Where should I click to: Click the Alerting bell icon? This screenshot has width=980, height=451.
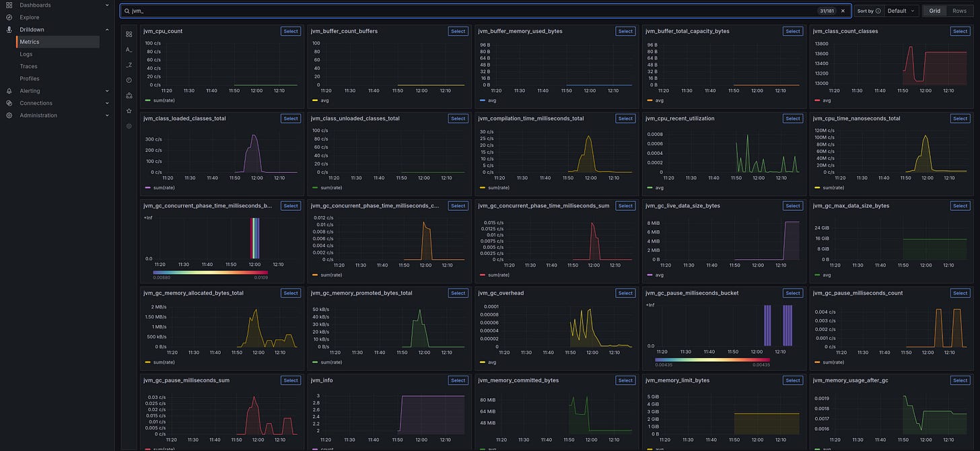pos(8,91)
